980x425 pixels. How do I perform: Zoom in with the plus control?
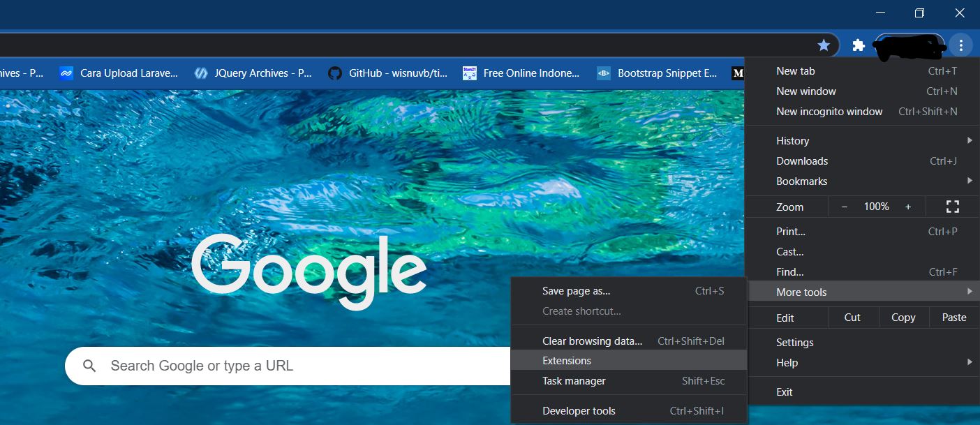(x=908, y=207)
